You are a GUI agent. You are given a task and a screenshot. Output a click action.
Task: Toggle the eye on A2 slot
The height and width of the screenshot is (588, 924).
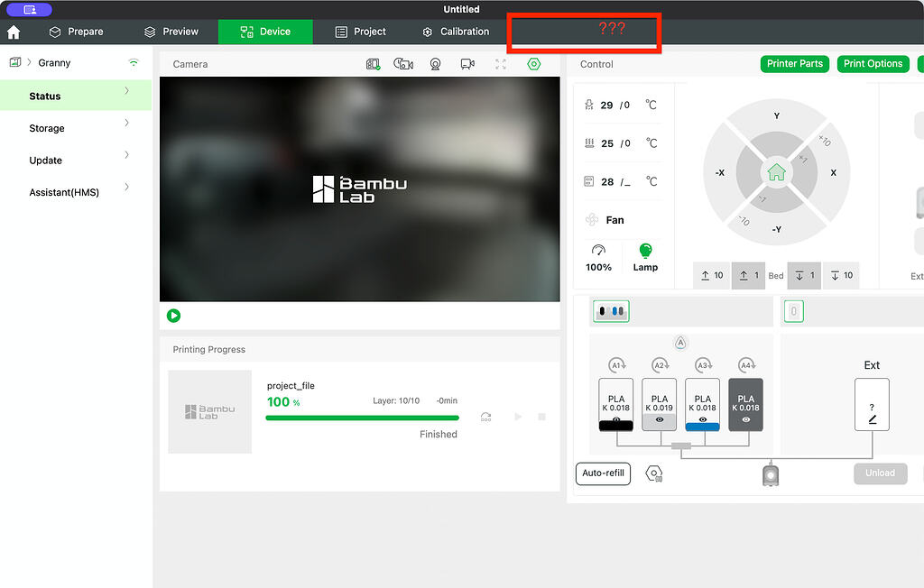(660, 420)
